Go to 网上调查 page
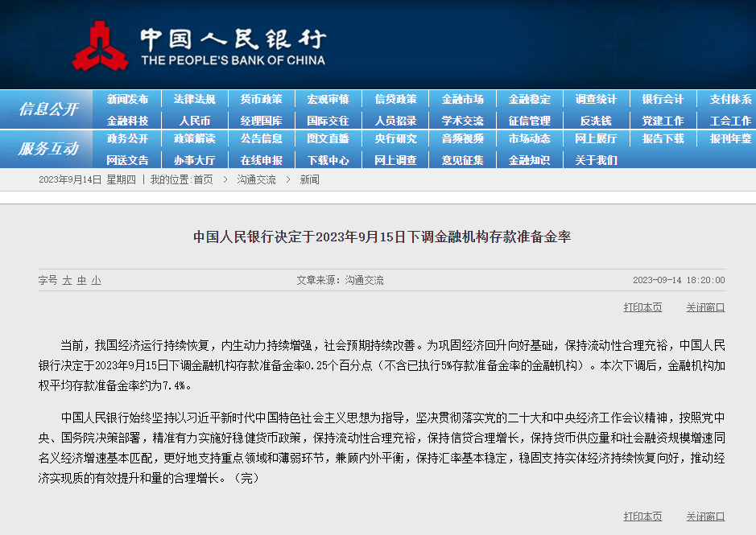This screenshot has width=756, height=535. [x=395, y=160]
